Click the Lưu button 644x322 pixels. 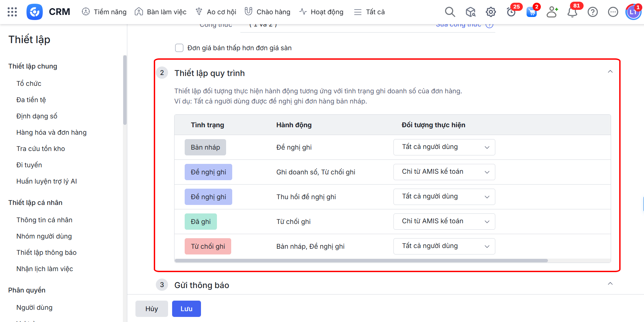(x=186, y=309)
